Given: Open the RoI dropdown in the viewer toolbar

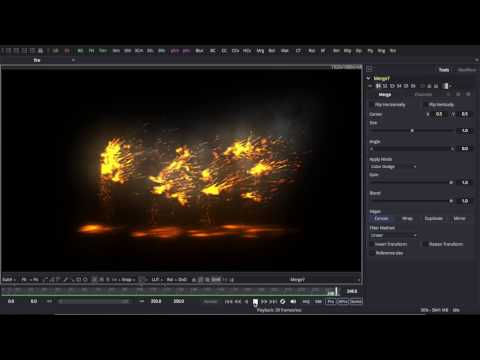Looking at the screenshot, I should coord(170,279).
